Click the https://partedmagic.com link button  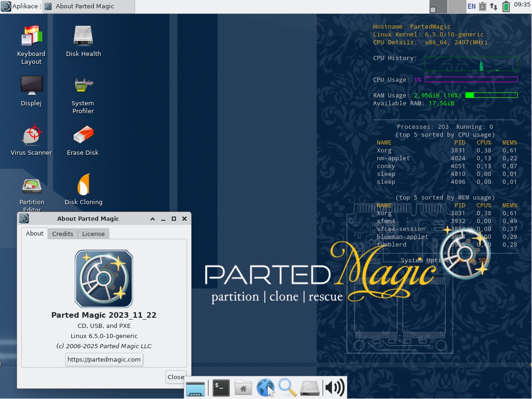104,359
